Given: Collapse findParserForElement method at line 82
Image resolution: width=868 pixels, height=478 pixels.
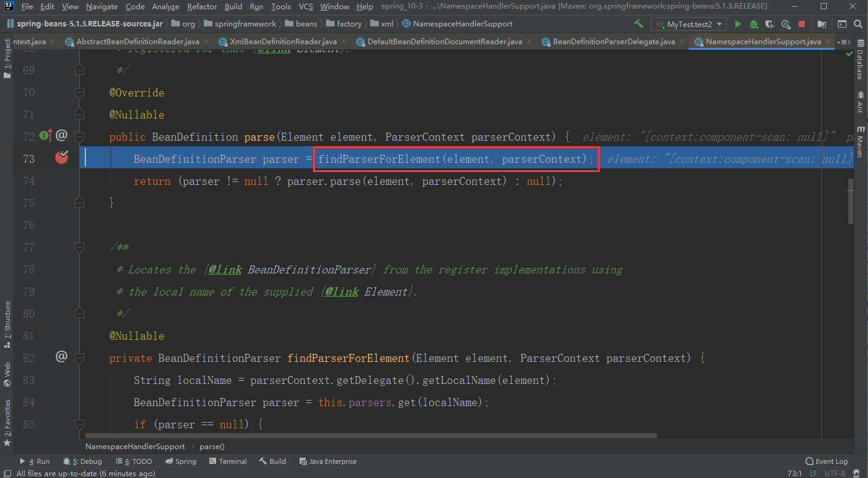Looking at the screenshot, I should point(79,358).
